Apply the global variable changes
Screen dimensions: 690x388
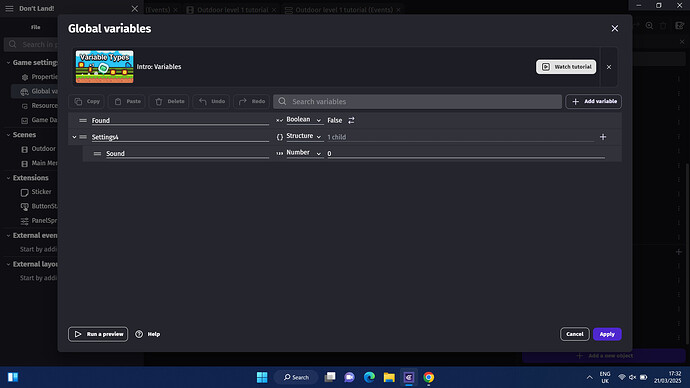coord(607,334)
